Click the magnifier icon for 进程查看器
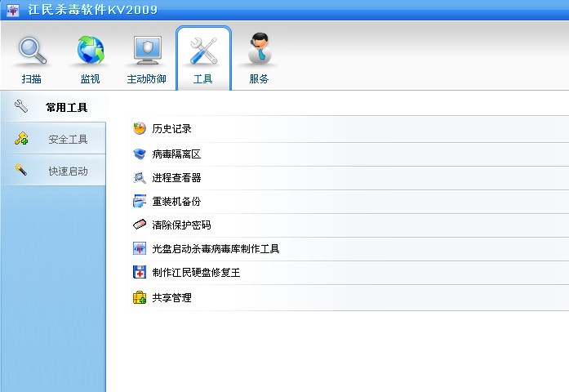Image resolution: width=569 pixels, height=392 pixels. click(x=140, y=177)
